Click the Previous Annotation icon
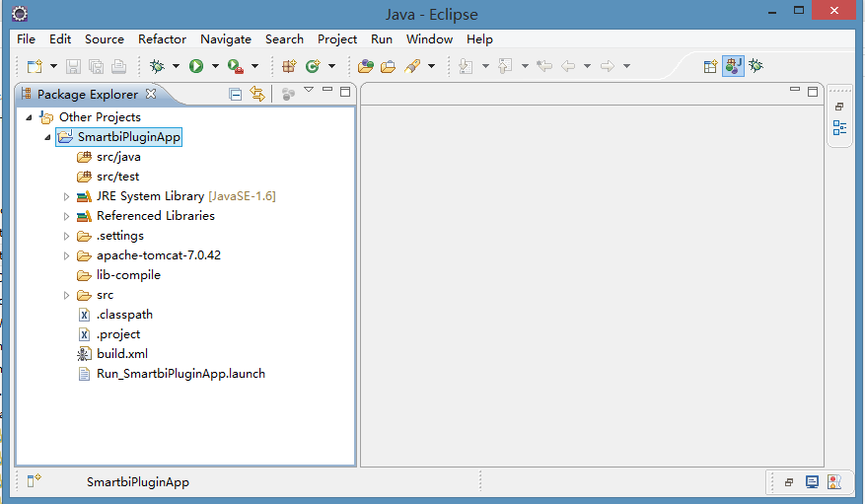This screenshot has height=504, width=865. (505, 66)
